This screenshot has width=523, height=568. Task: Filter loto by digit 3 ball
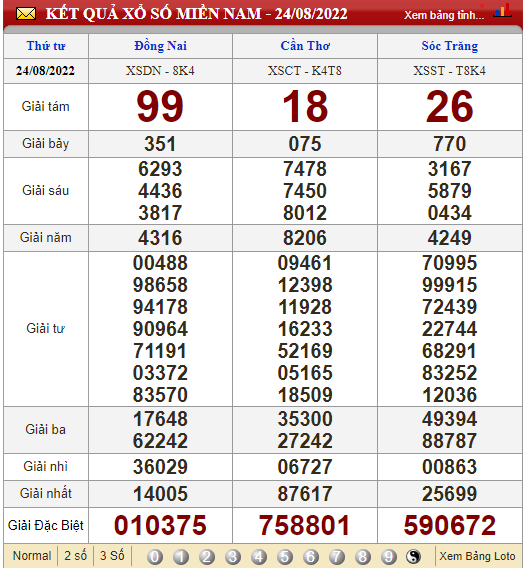233,556
